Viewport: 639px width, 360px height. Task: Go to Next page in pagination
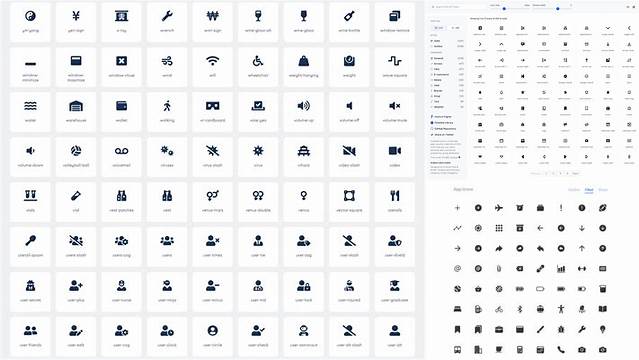click(x=575, y=173)
